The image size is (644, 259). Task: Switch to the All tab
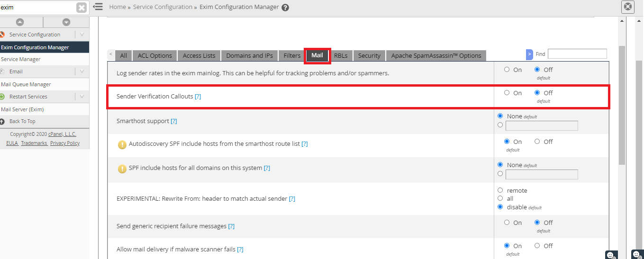(123, 55)
